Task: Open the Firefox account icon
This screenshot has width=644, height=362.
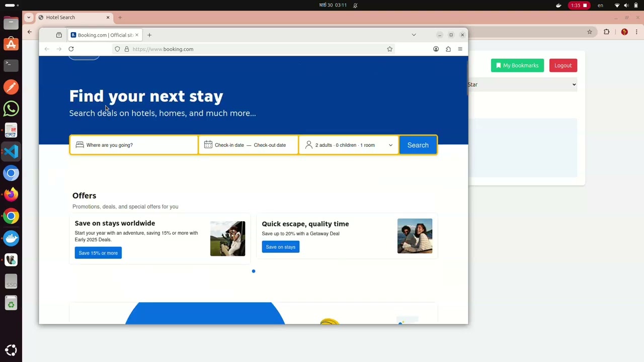Action: click(x=436, y=49)
